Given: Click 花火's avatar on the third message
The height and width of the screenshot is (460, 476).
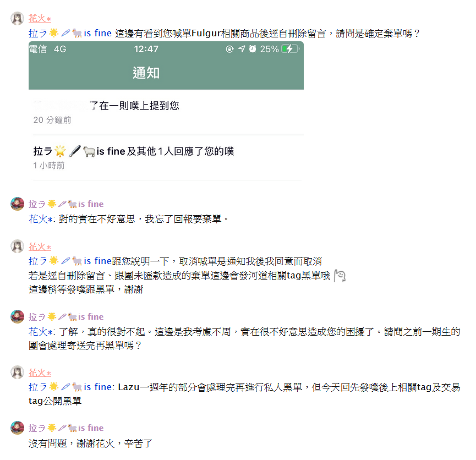Looking at the screenshot, I should (x=17, y=247).
